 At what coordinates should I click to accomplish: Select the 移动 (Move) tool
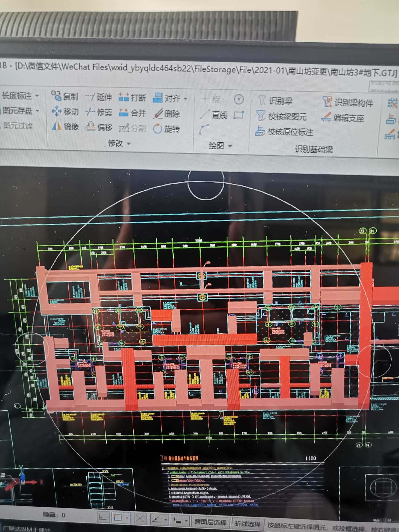click(65, 111)
